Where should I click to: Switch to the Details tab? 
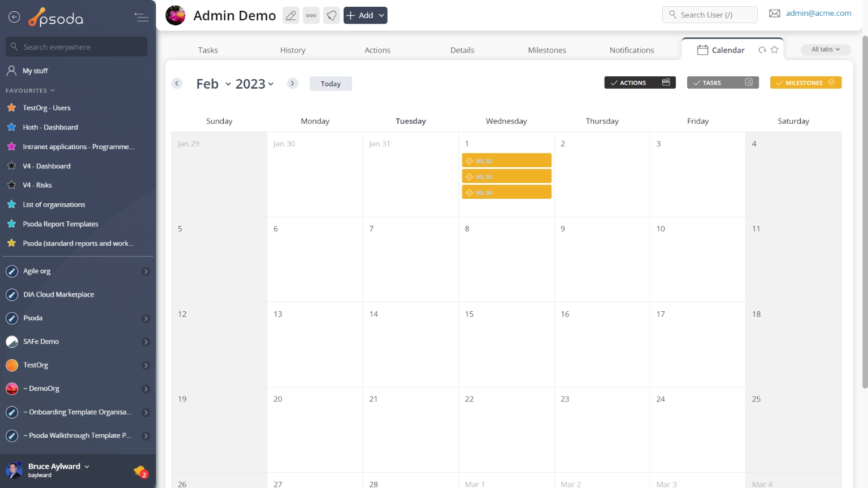tap(462, 50)
